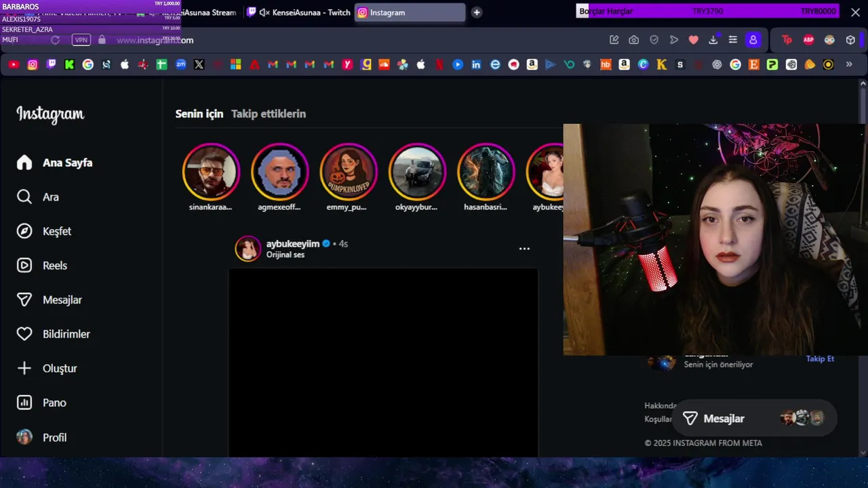Click the send flow arrow icon
Viewport: 868px width, 488px height.
(673, 40)
